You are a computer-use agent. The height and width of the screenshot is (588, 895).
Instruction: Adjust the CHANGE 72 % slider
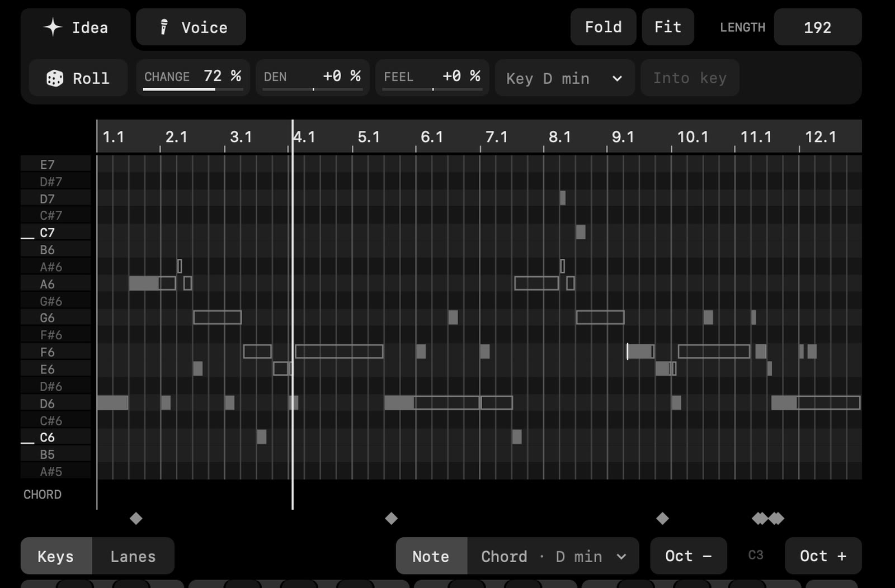193,78
